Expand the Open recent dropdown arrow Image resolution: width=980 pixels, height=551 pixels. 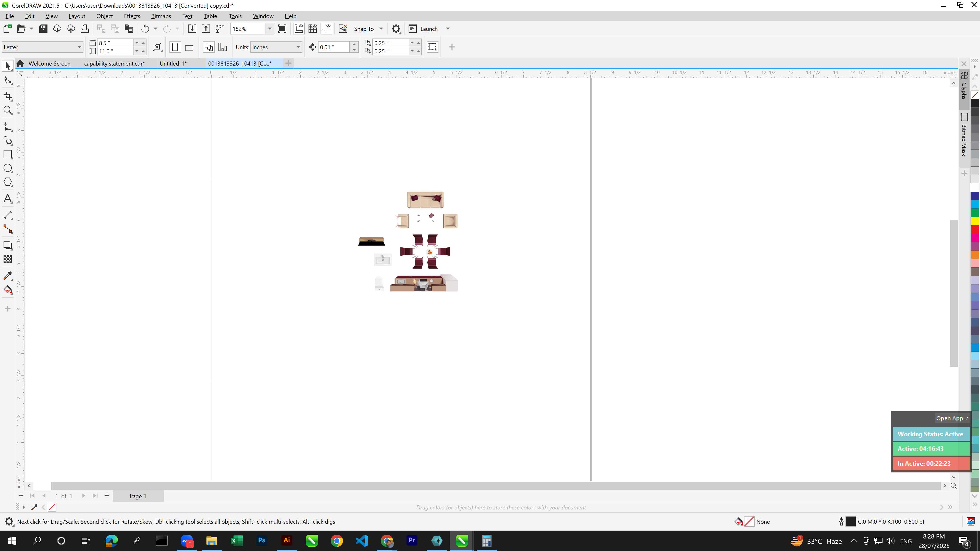(x=31, y=29)
